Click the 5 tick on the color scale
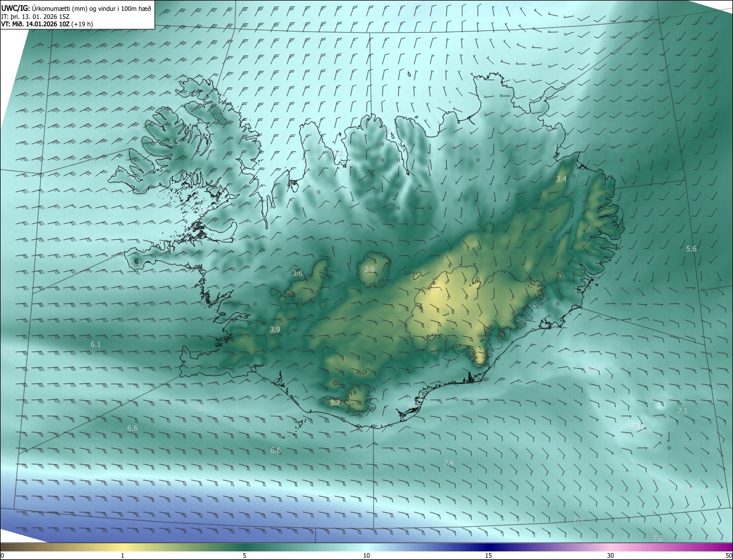The image size is (733, 560). pyautogui.click(x=245, y=555)
